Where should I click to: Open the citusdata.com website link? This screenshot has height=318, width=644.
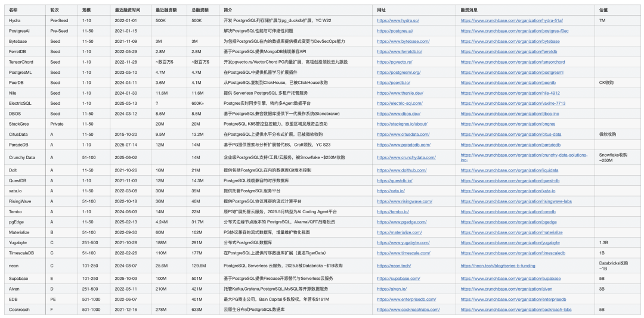pos(403,134)
